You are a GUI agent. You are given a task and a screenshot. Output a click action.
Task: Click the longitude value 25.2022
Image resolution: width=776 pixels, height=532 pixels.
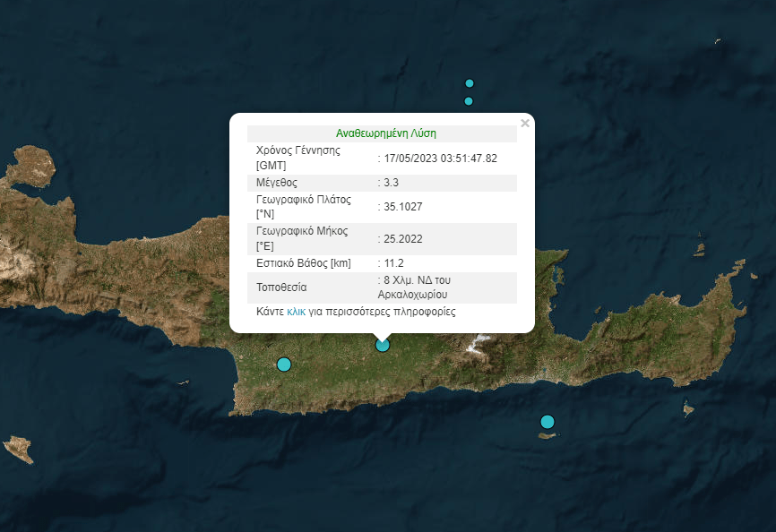(402, 239)
